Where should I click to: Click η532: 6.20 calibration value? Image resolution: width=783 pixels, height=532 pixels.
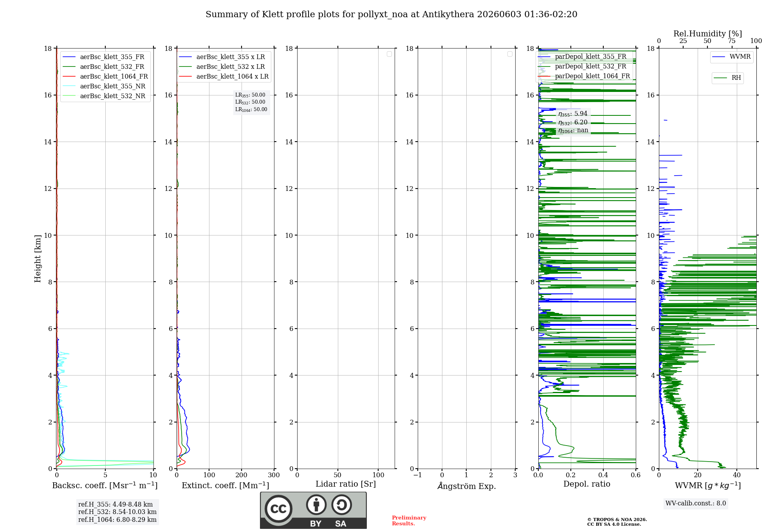tap(573, 122)
